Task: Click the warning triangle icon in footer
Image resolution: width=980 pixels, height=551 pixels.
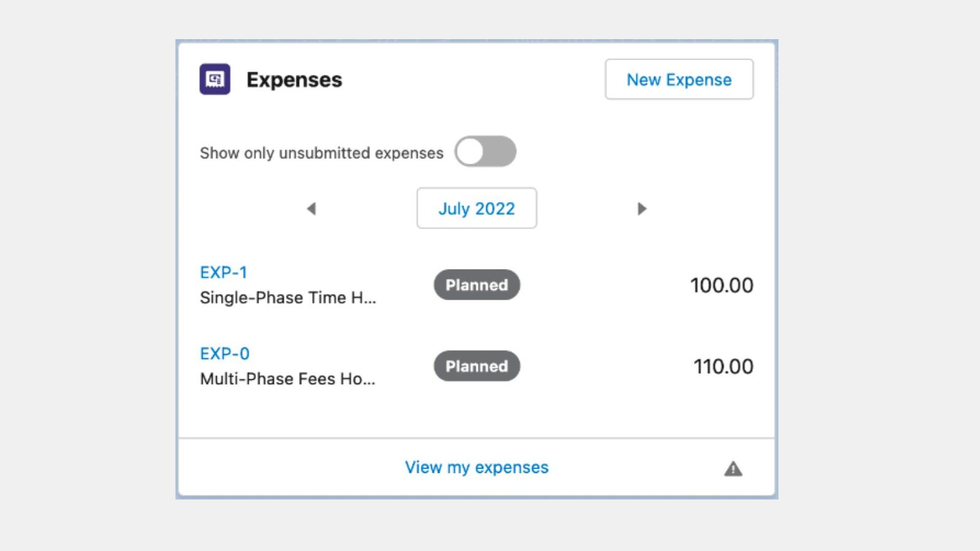Action: point(733,469)
